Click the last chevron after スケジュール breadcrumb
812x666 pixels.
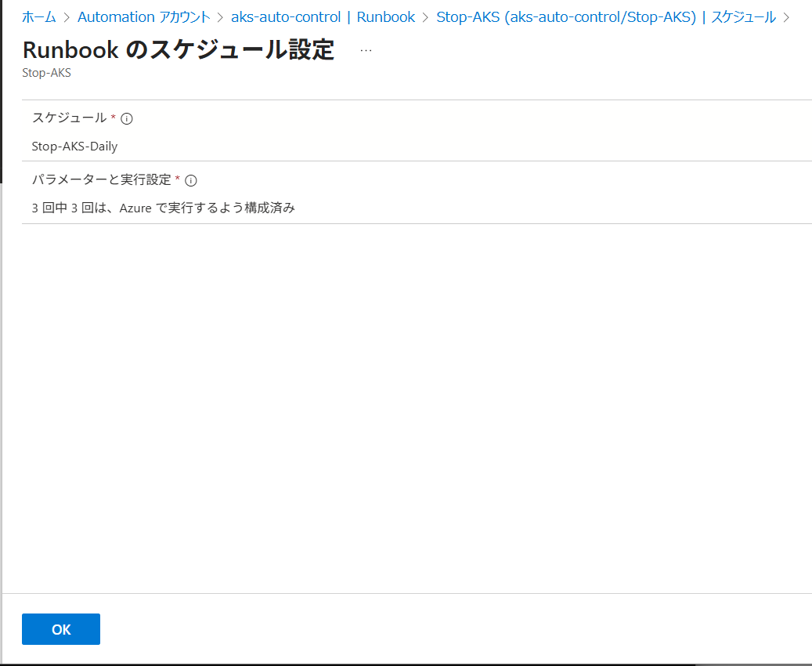787,17
